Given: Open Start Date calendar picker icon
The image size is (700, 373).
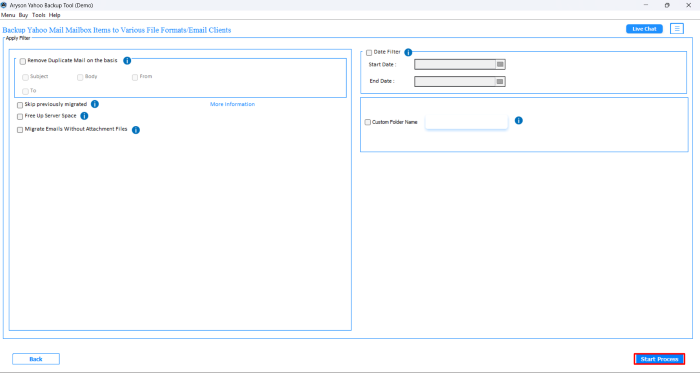Looking at the screenshot, I should 500,65.
